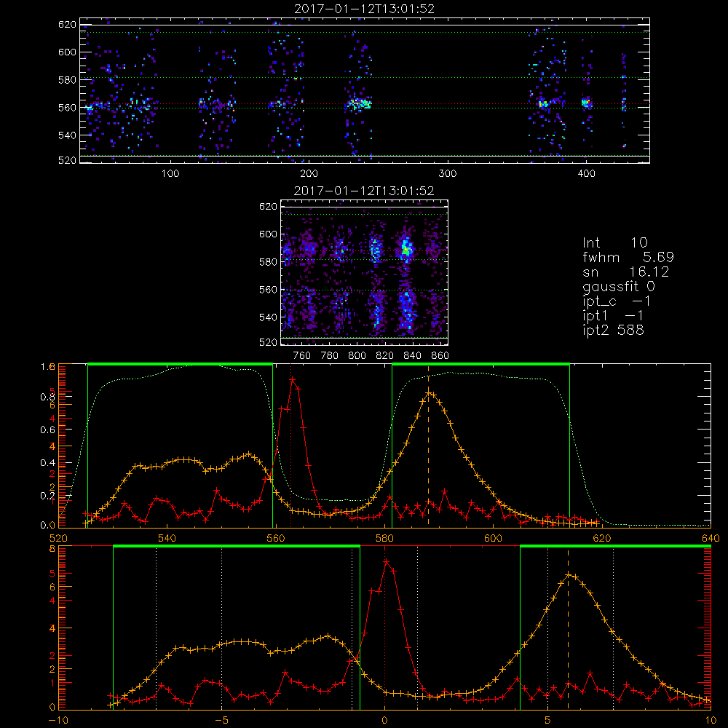Click white y-axis label 0.8 on upper profile plot

48,397
